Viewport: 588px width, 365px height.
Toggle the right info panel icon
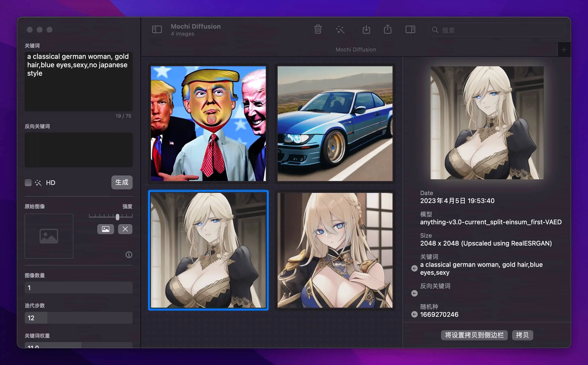pyautogui.click(x=410, y=30)
